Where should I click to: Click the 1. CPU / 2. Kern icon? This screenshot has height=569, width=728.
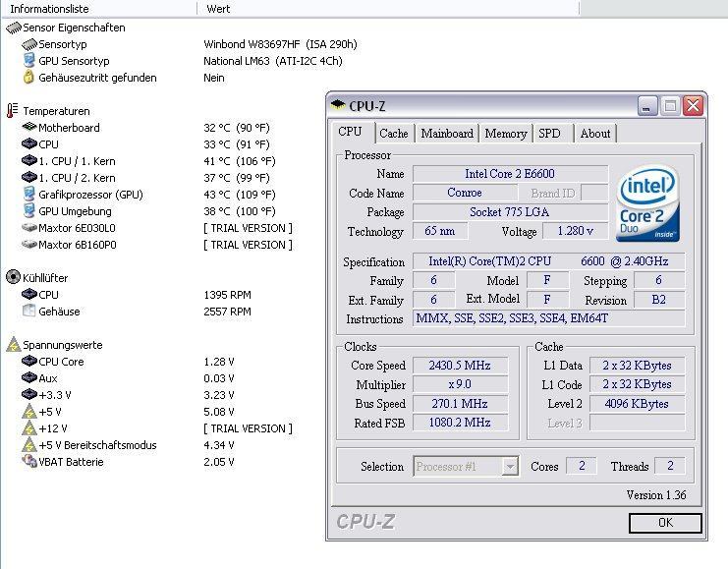click(x=29, y=178)
